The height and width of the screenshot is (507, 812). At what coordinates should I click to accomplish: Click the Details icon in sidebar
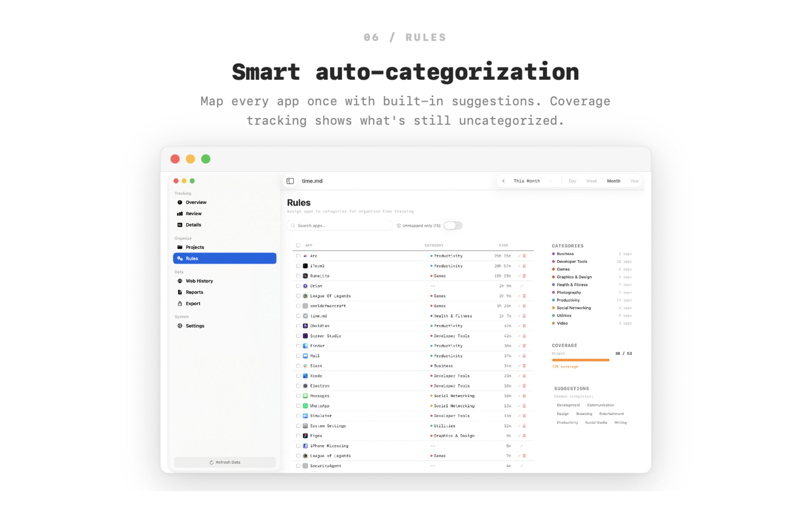pos(180,225)
